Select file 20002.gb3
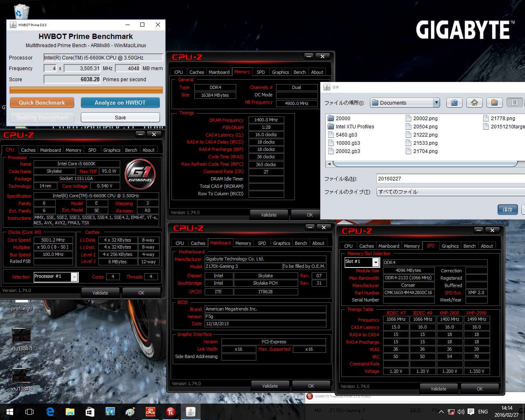Screen dimensions: 525x420 coord(344,151)
